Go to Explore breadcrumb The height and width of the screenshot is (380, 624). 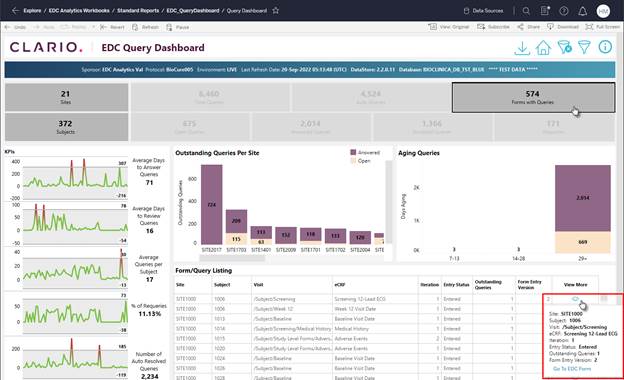(x=32, y=11)
